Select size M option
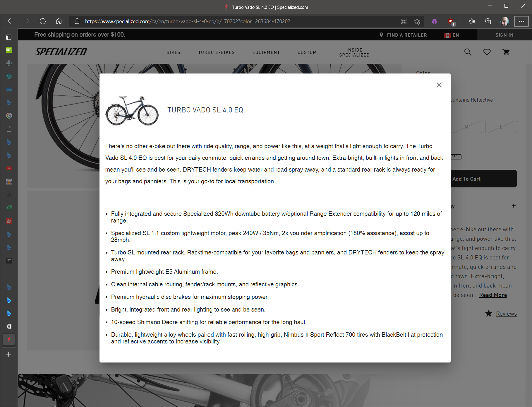Screen dimensions: 532x407 [466, 127]
